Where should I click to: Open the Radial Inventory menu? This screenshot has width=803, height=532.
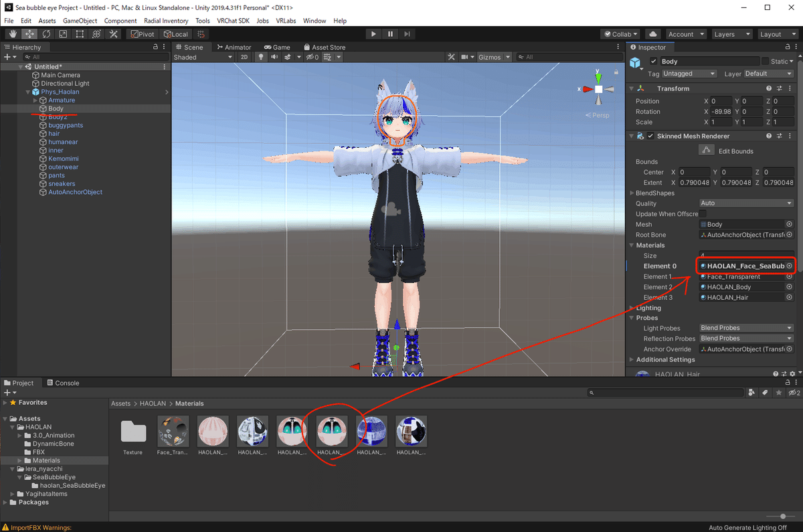[x=166, y=21]
